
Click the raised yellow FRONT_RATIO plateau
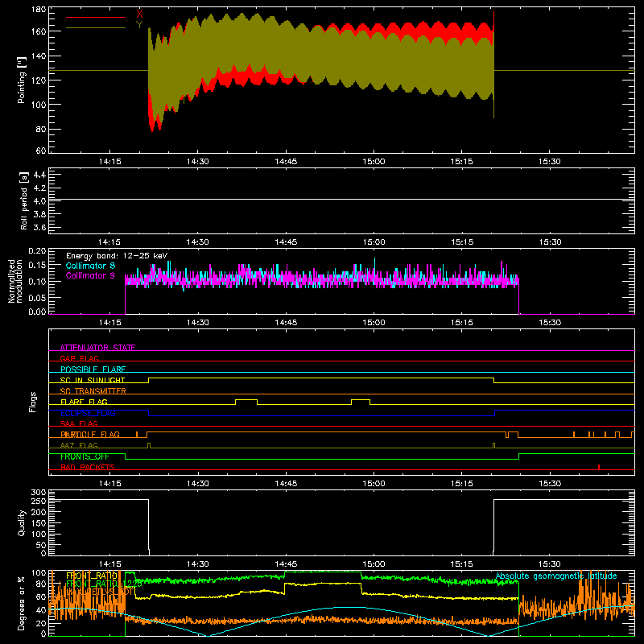323,583
